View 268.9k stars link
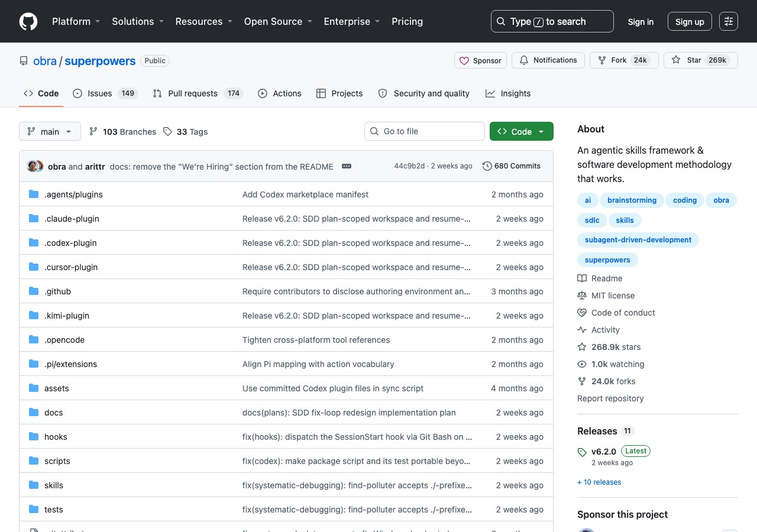Screen dimensions: 757x532 [609, 347]
